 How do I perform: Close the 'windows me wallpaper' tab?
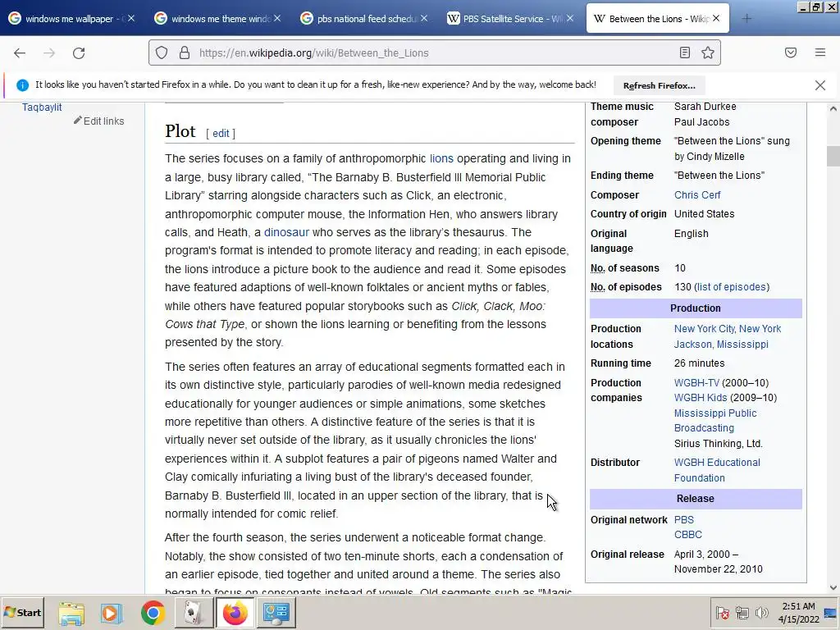coord(131,18)
